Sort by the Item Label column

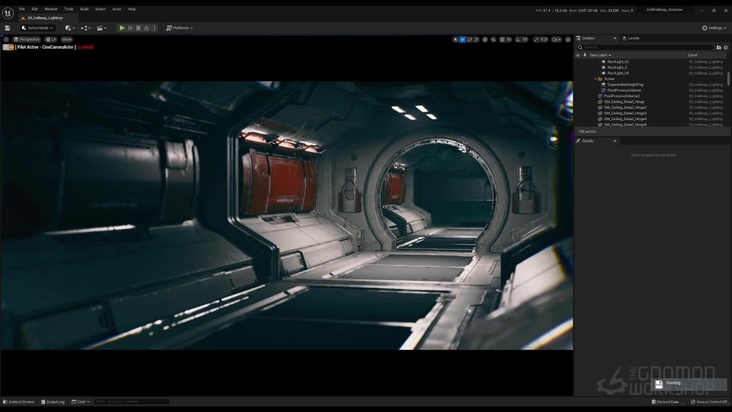click(x=600, y=55)
